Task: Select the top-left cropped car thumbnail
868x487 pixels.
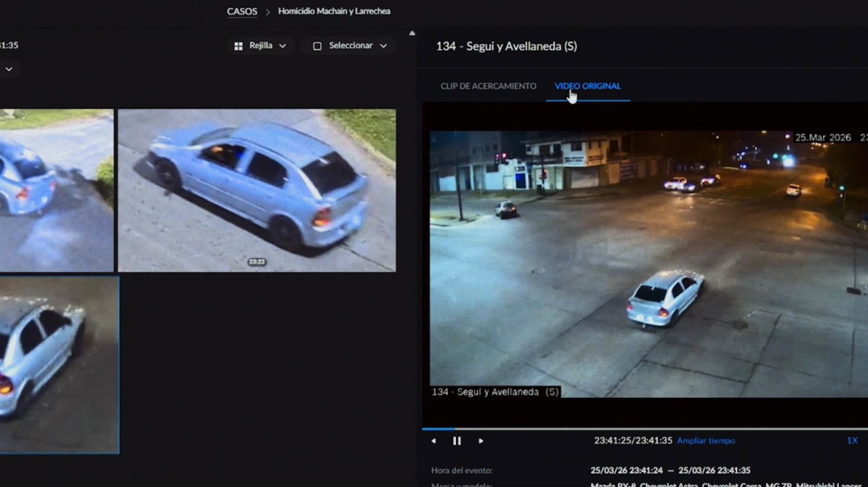Action: 56,190
